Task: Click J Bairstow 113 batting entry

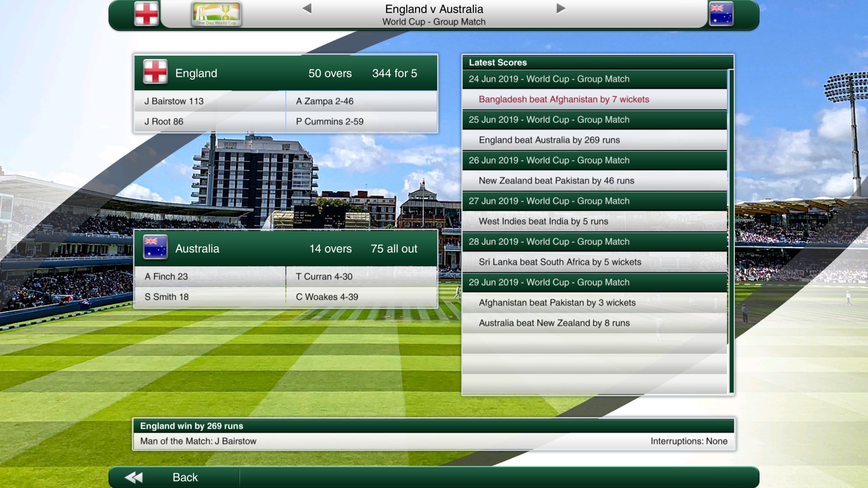Action: tap(210, 101)
